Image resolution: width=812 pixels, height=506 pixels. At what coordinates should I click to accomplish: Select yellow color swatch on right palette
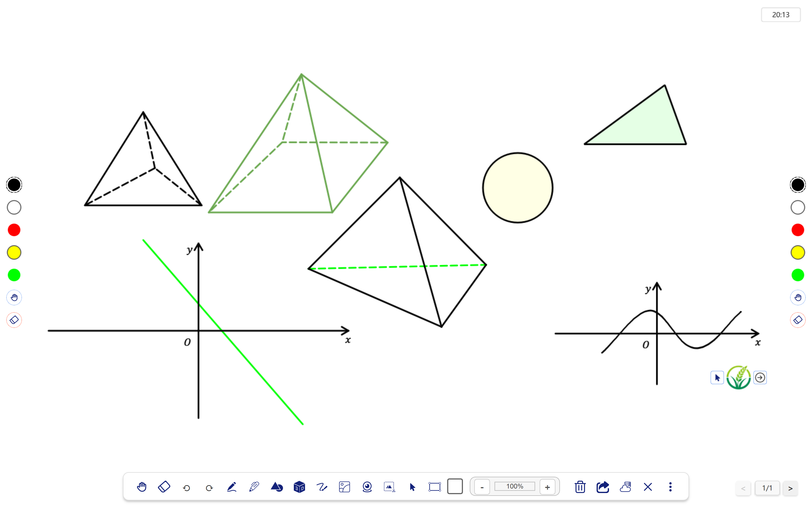pos(798,253)
